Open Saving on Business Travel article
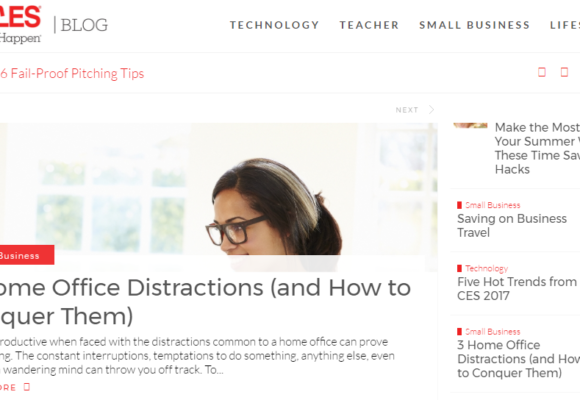Image resolution: width=580 pixels, height=400 pixels. pyautogui.click(x=512, y=225)
